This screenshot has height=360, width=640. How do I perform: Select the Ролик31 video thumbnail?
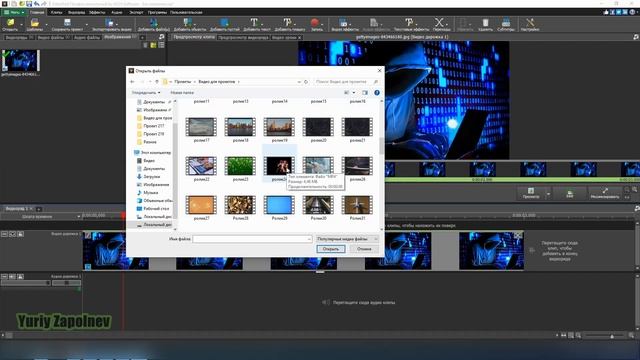tap(357, 205)
